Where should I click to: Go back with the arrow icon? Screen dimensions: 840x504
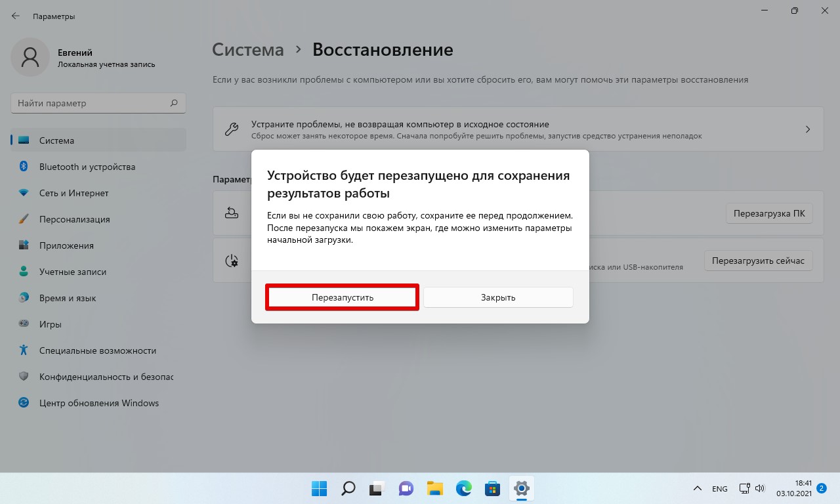tap(15, 16)
